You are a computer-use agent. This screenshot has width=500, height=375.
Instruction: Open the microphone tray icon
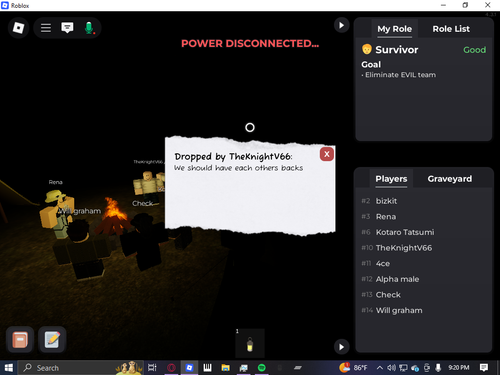point(438,368)
